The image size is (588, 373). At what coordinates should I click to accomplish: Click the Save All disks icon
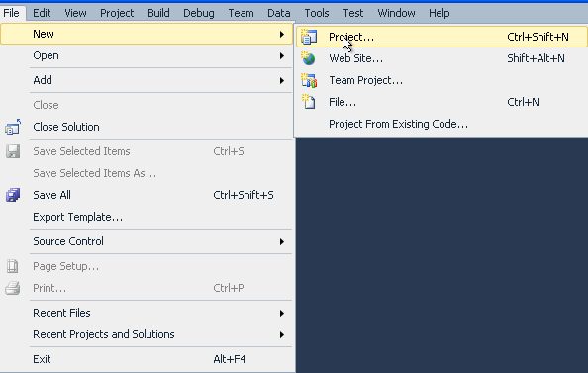(13, 195)
